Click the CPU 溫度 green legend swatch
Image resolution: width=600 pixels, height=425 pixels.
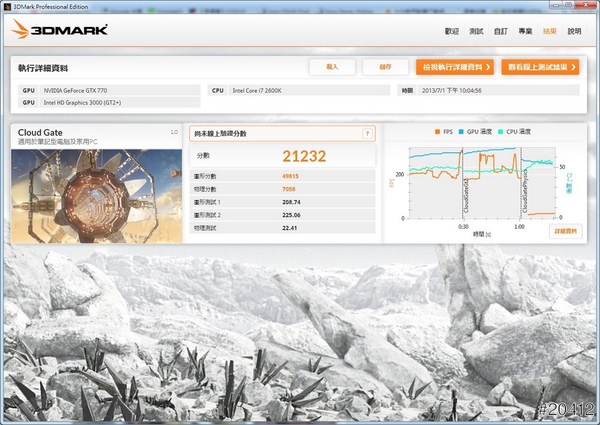[x=501, y=132]
